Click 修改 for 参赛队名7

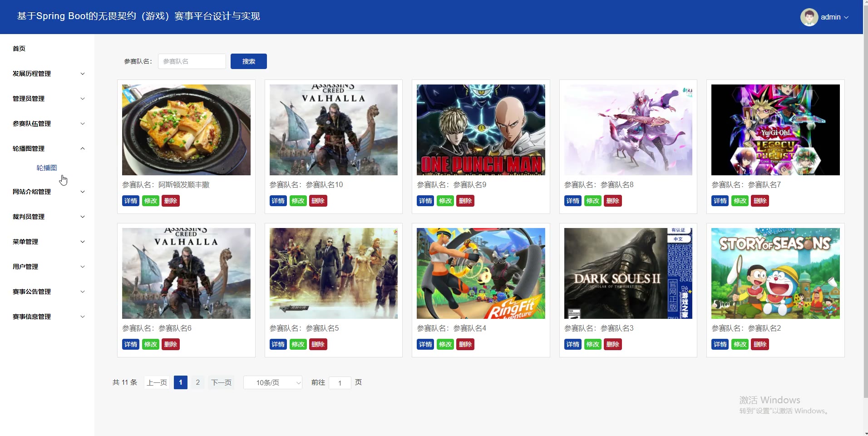pyautogui.click(x=740, y=201)
